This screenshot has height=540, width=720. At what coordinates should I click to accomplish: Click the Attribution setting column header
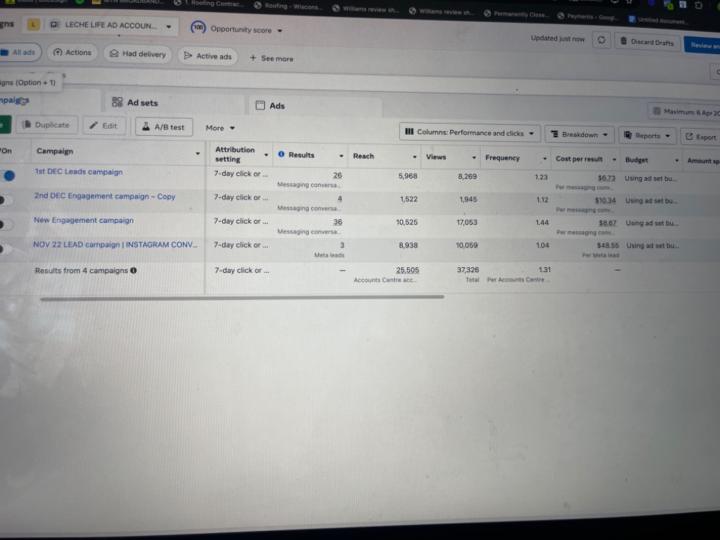pyautogui.click(x=235, y=154)
